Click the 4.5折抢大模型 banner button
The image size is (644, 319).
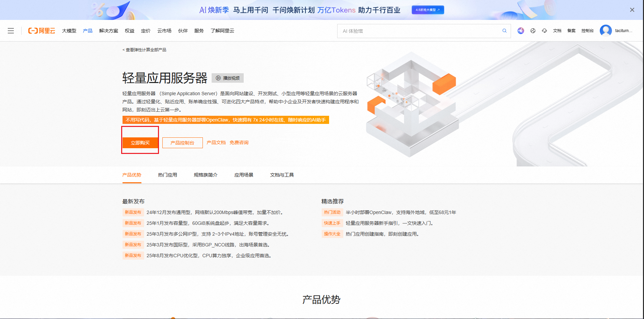[428, 10]
